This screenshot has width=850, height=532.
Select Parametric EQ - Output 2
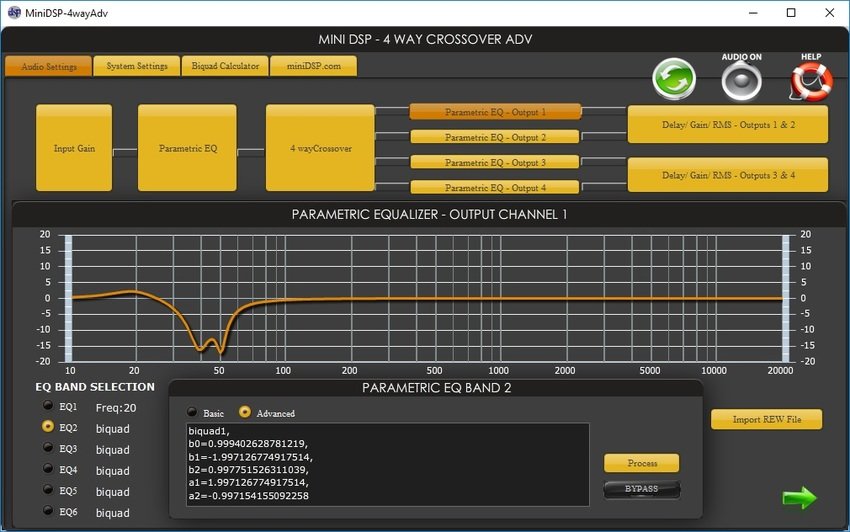(495, 137)
